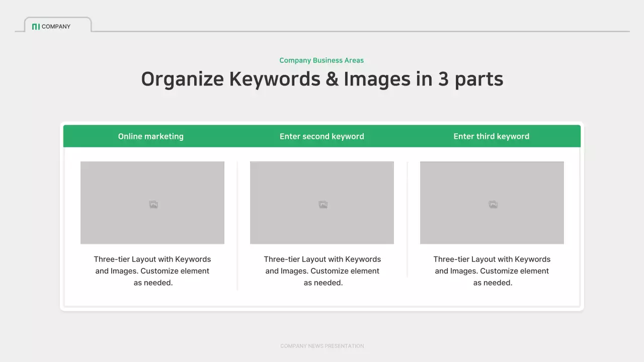Select the COMPANY NEWS PRESENTATION footer text
The height and width of the screenshot is (362, 644).
(322, 346)
